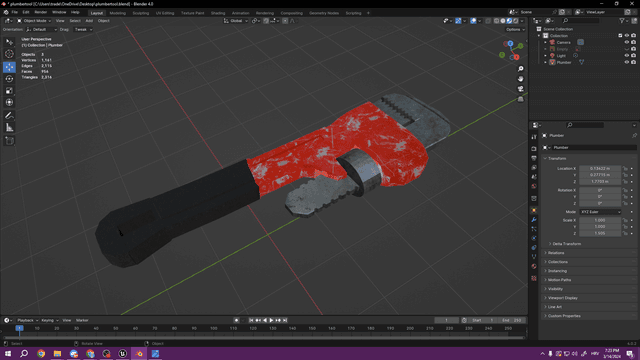640x360 pixels.
Task: Open the Playback popover in timeline
Action: pos(27,320)
